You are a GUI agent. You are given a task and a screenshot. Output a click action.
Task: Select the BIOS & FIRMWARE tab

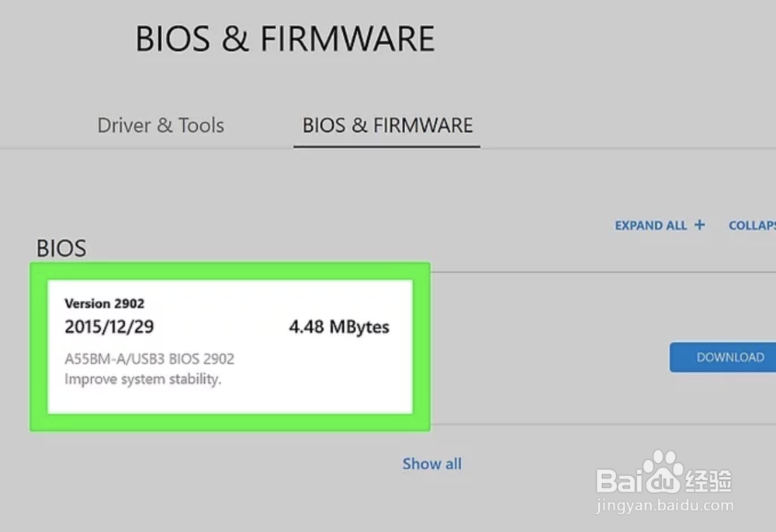(x=386, y=125)
